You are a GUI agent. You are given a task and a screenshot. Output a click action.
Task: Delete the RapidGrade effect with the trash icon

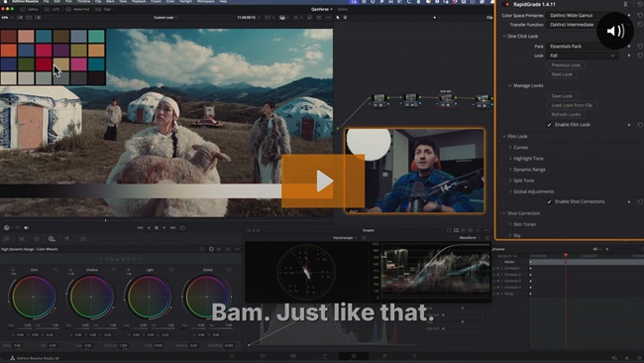tap(625, 4)
